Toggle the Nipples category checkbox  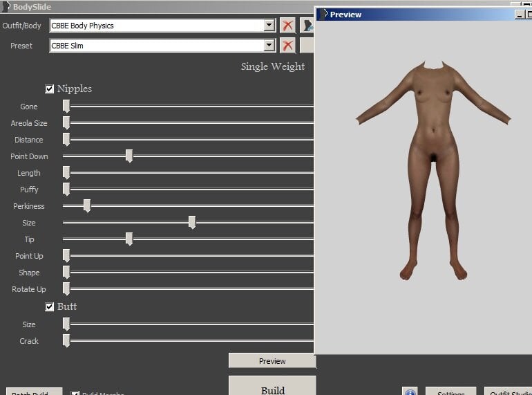(49, 89)
